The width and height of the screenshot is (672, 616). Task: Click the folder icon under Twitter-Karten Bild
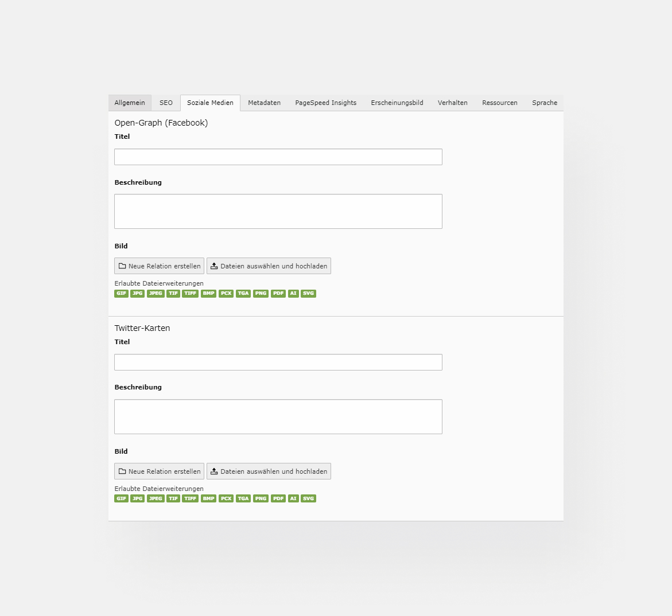tap(122, 471)
